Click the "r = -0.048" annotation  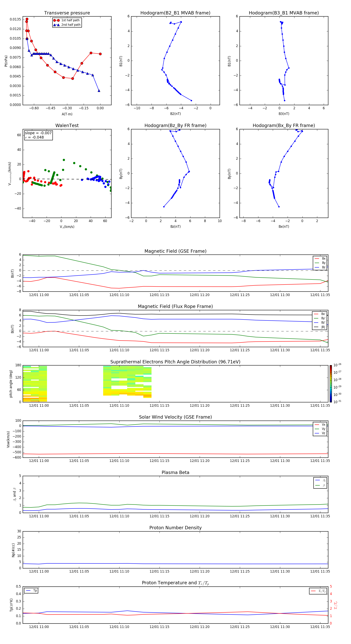coord(35,137)
